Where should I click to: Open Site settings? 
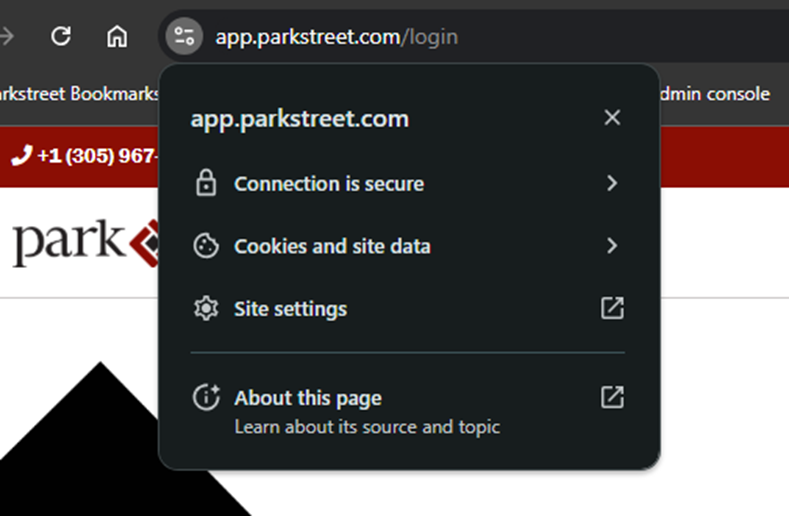coord(408,308)
